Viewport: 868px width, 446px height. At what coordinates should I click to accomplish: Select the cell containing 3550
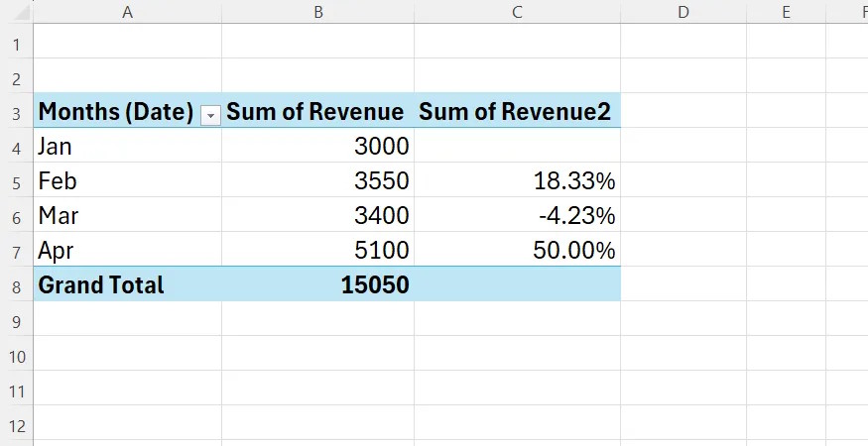point(317,180)
